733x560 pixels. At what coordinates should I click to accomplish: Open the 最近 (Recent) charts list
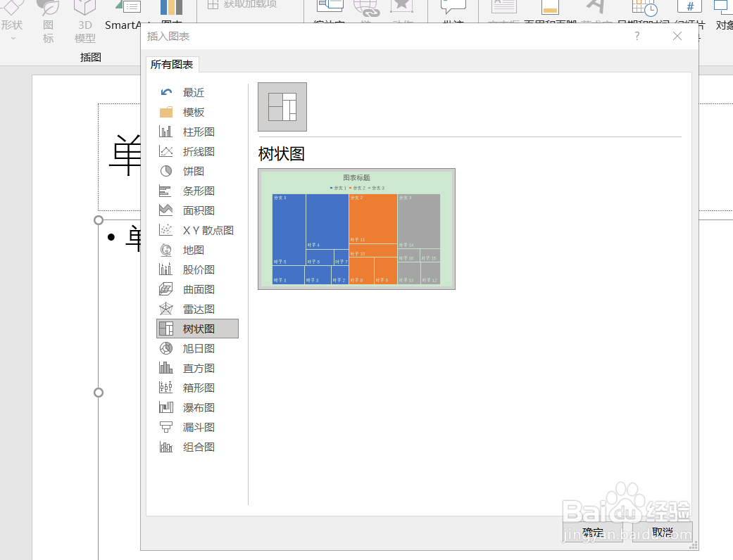194,91
